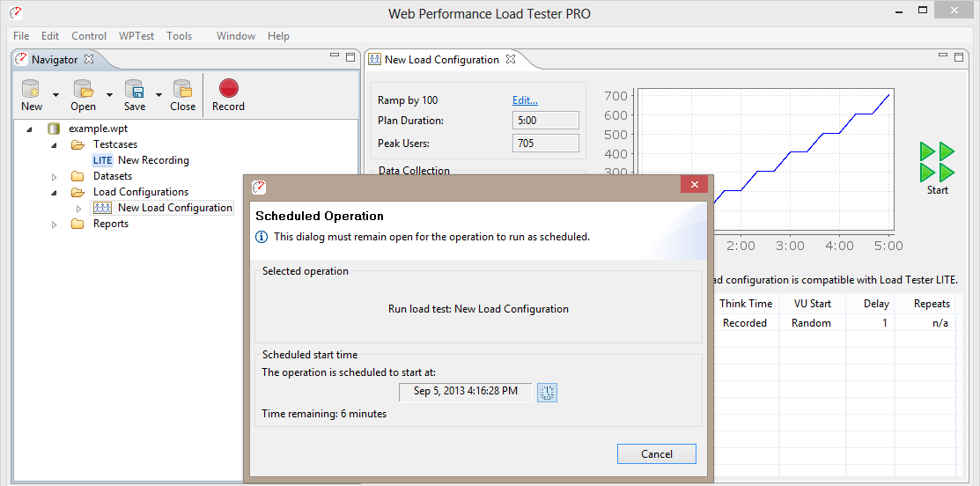Collapse the Testcases tree node
Screen dimensions: 980x486
point(54,145)
